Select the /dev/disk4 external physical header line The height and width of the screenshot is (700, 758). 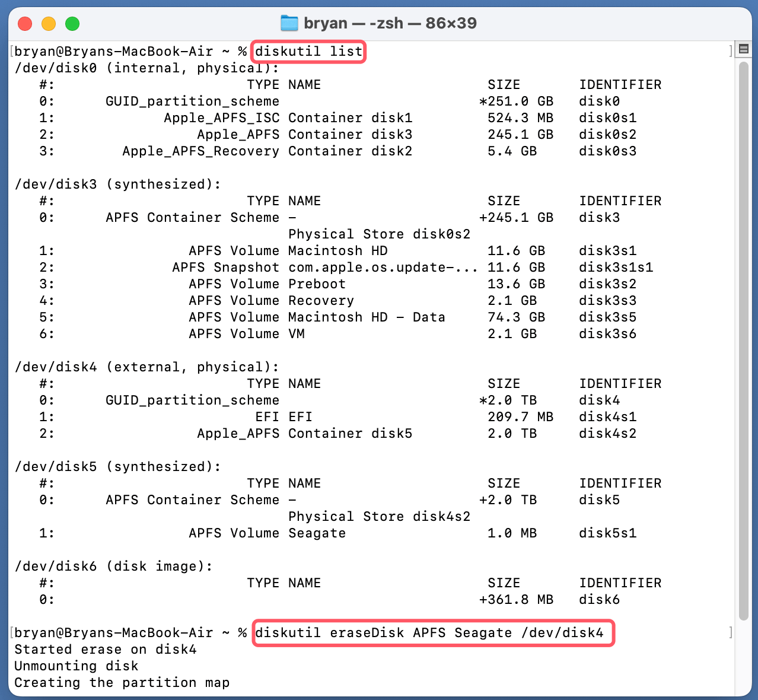[x=146, y=367]
